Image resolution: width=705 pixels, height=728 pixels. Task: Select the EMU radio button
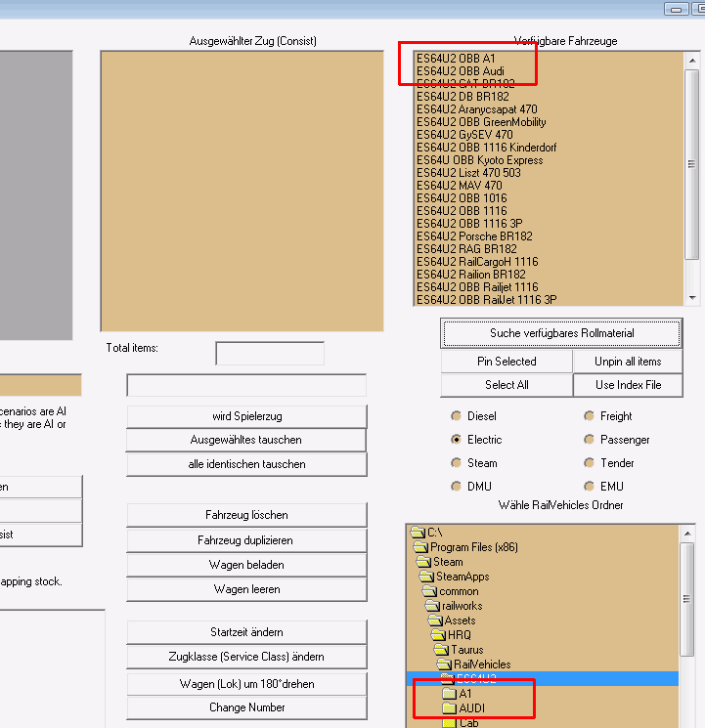coord(590,486)
